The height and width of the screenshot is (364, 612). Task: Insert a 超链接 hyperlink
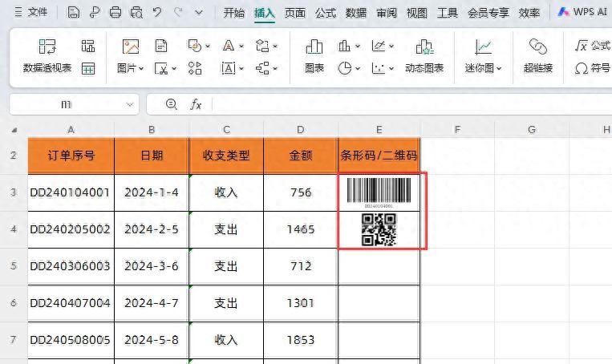[538, 57]
